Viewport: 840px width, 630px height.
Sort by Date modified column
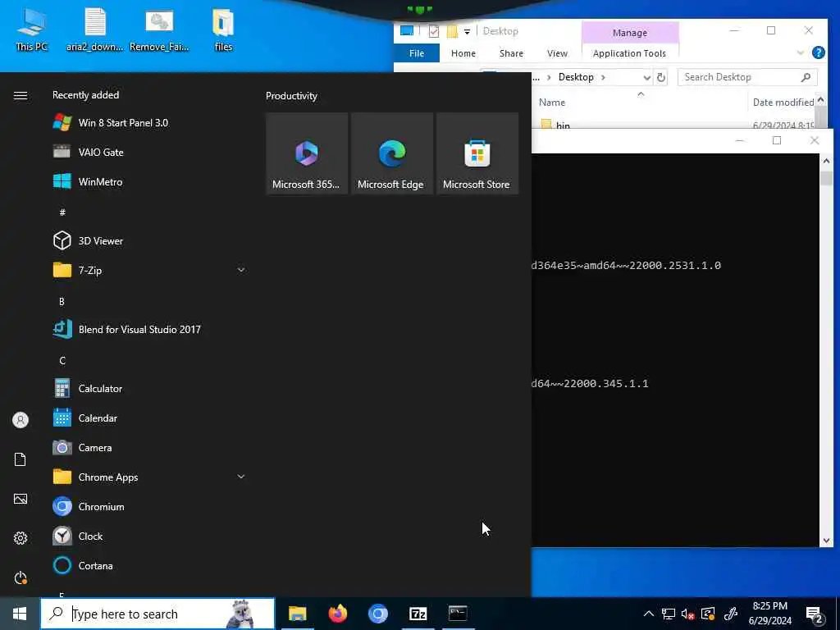(783, 103)
